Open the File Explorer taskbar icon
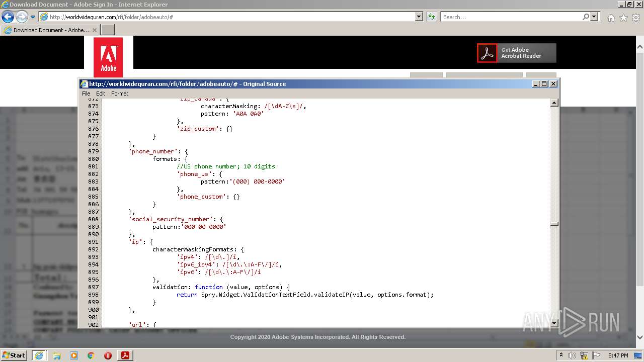Viewport: 644px width, 362px height. click(x=57, y=355)
